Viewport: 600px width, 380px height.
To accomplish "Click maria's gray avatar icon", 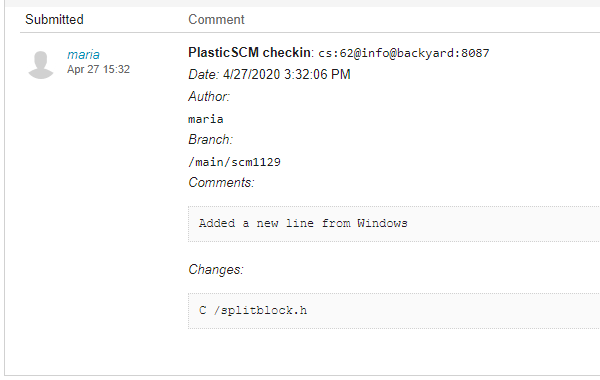I will point(41,65).
